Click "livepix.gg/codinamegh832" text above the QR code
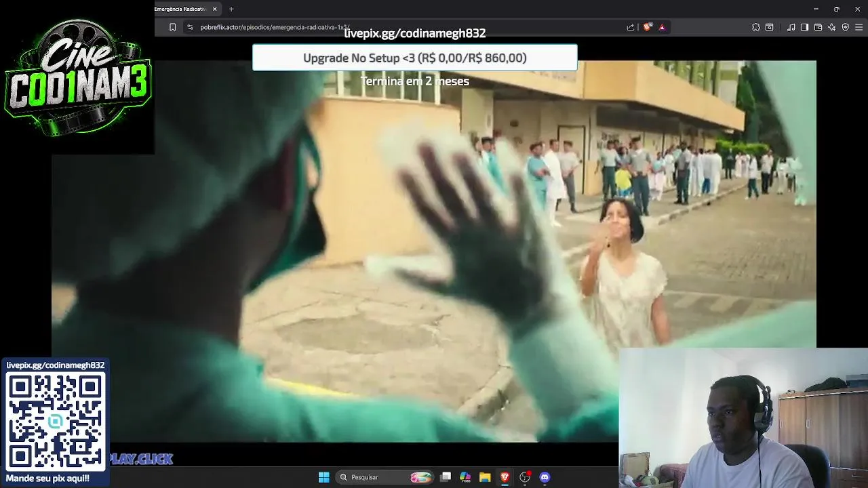This screenshot has width=868, height=488. pyautogui.click(x=56, y=365)
